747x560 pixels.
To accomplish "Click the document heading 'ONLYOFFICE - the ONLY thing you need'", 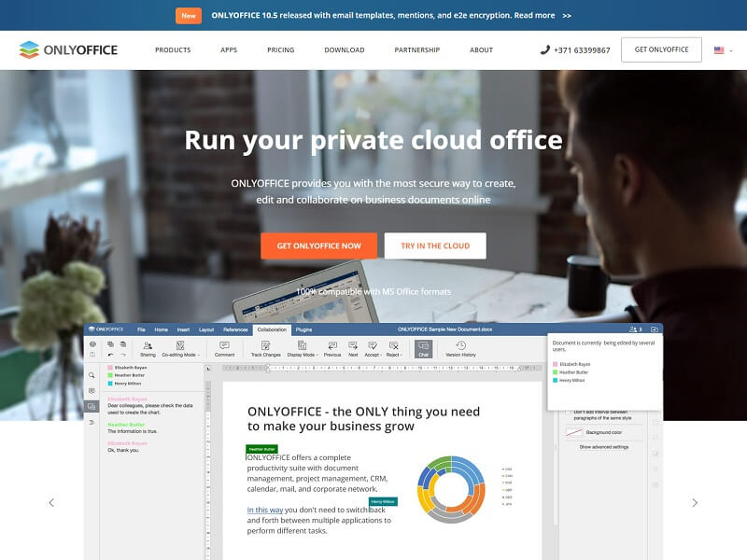I will [363, 412].
